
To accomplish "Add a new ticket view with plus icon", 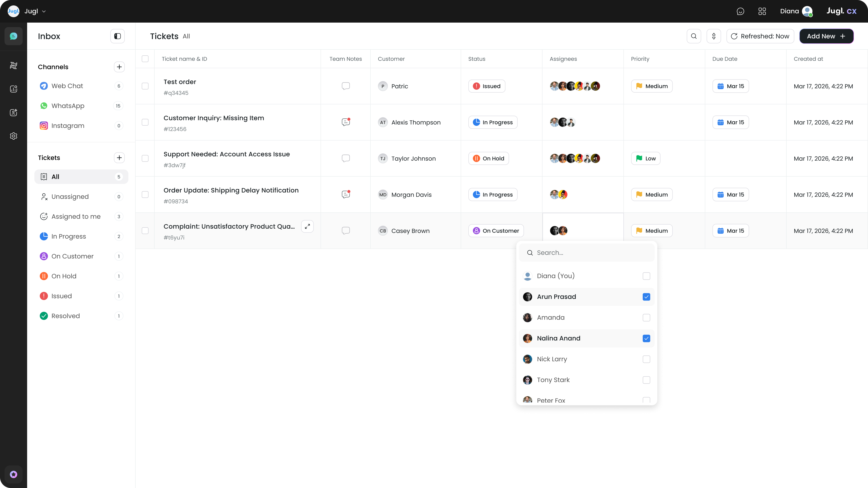I will point(119,158).
